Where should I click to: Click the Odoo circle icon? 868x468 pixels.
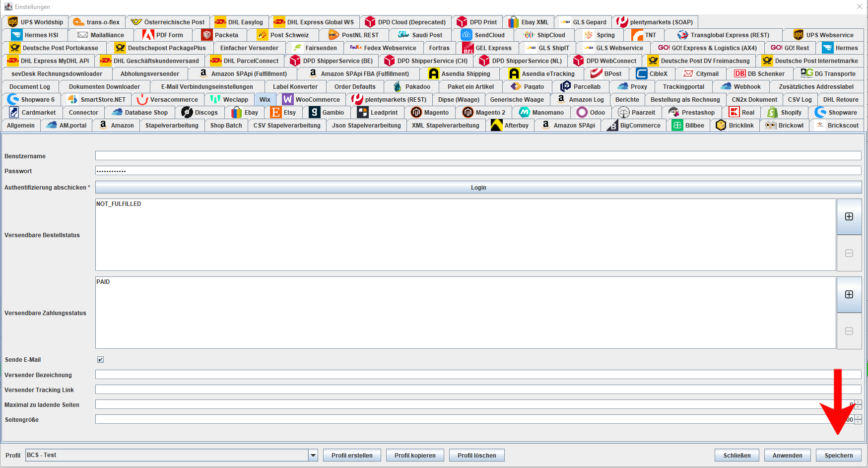(x=582, y=112)
